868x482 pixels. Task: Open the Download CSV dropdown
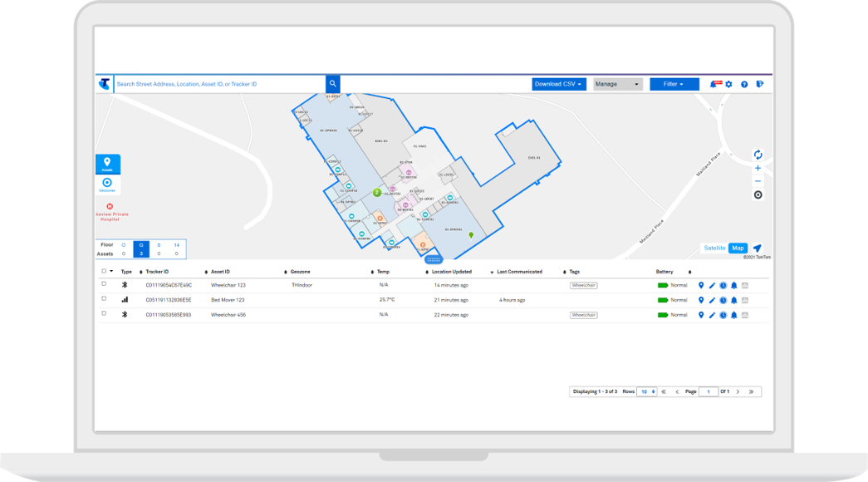pyautogui.click(x=557, y=84)
